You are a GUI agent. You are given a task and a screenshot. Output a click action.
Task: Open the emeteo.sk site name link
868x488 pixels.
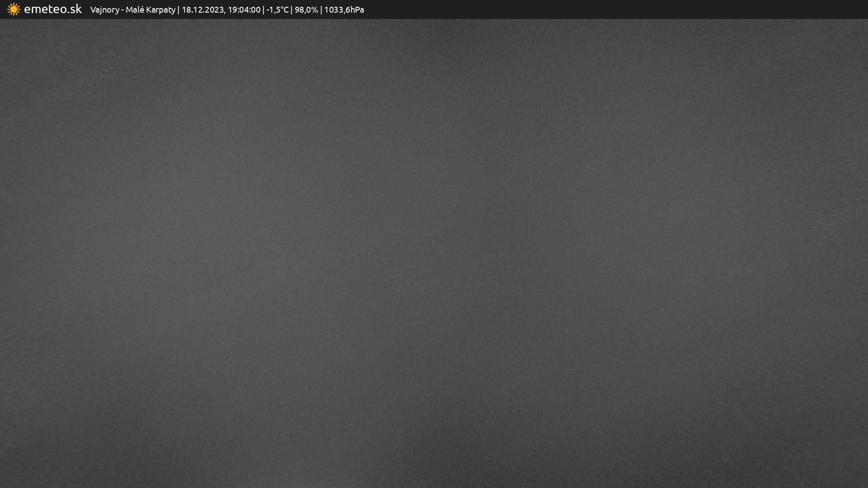[52, 9]
